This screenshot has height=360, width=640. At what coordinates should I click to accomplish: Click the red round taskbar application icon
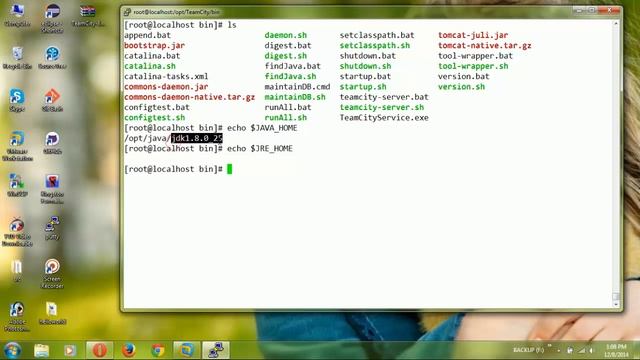pyautogui.click(x=100, y=350)
